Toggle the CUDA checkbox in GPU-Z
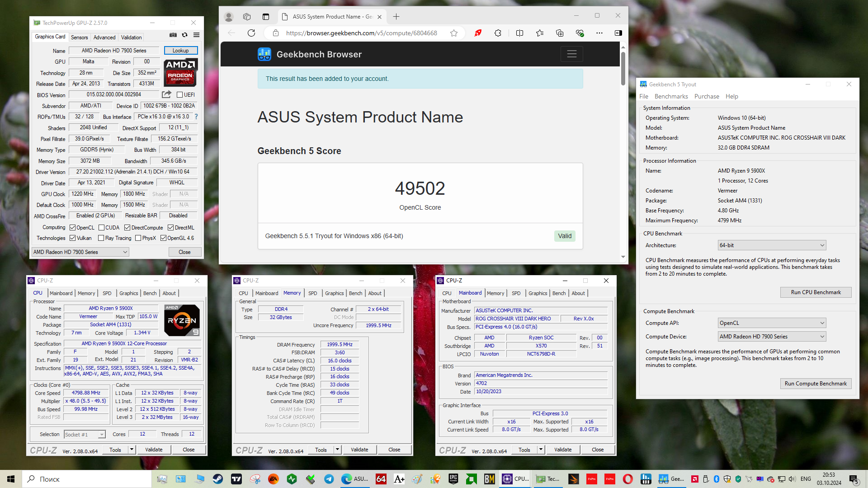 pos(101,228)
